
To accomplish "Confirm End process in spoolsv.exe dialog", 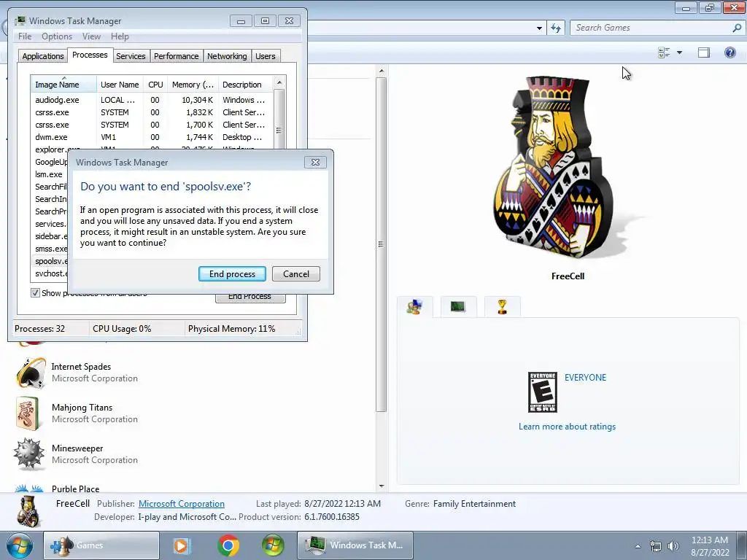I will pos(232,274).
